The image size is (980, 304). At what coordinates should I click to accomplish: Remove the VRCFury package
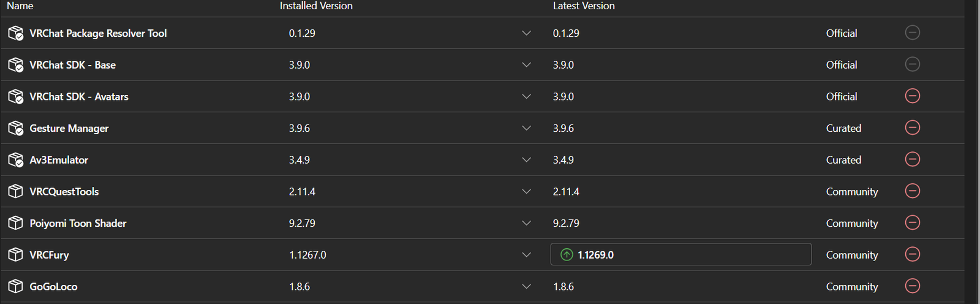click(x=912, y=254)
